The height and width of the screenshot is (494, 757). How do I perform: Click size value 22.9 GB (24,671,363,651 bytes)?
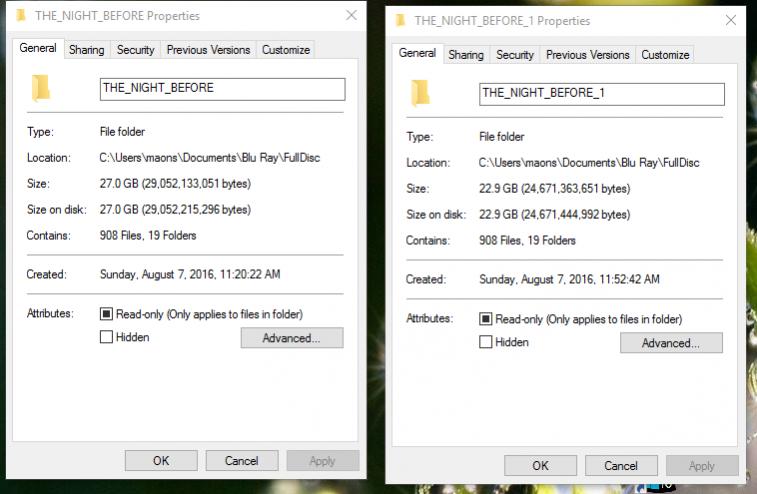(x=555, y=188)
